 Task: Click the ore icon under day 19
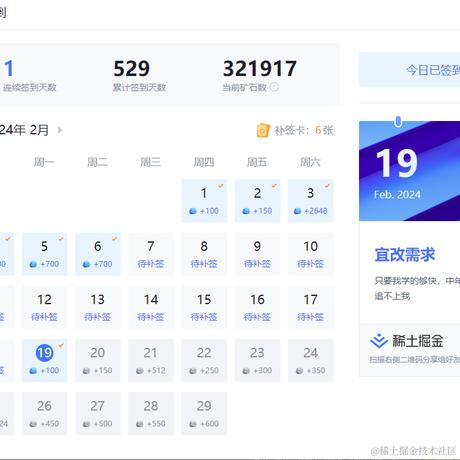(x=33, y=371)
